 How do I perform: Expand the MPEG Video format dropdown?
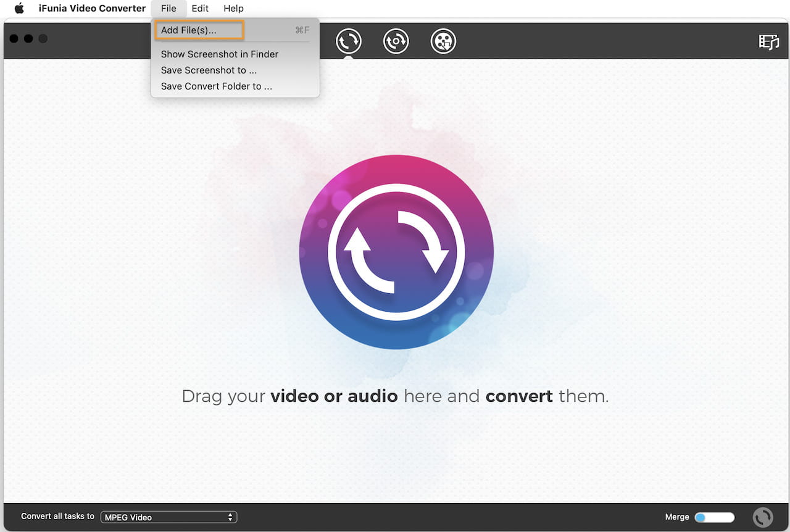coord(168,517)
